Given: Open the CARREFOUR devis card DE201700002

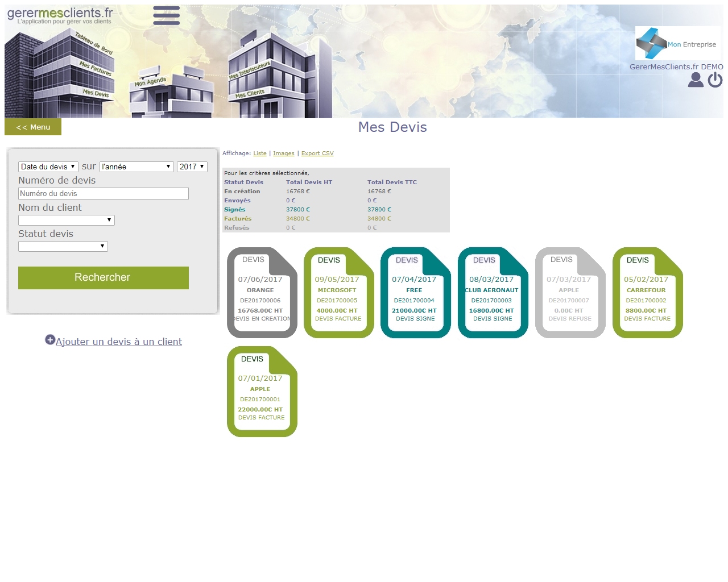Looking at the screenshot, I should coord(648,293).
